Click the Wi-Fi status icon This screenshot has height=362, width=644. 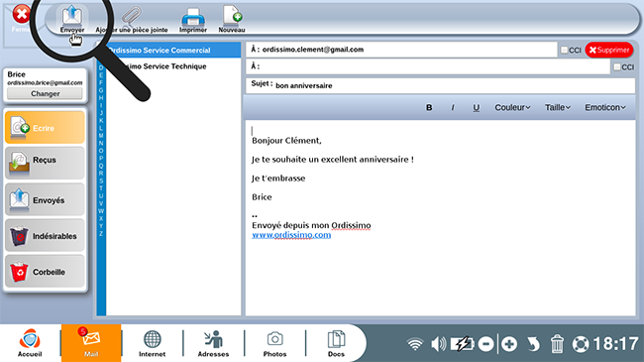(x=415, y=344)
